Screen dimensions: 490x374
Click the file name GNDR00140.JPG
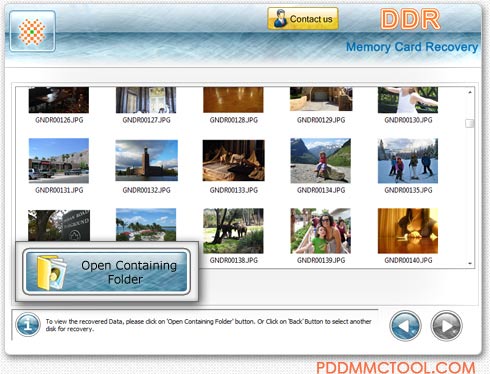point(408,260)
